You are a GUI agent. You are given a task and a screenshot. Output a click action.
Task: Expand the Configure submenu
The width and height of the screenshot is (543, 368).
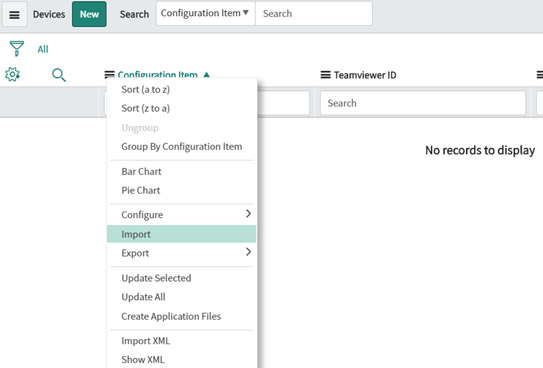pyautogui.click(x=182, y=215)
